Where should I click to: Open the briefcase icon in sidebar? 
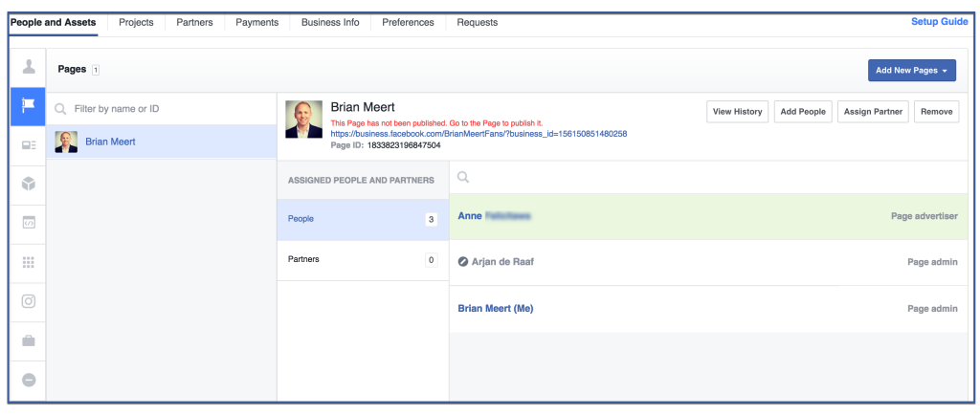[28, 340]
